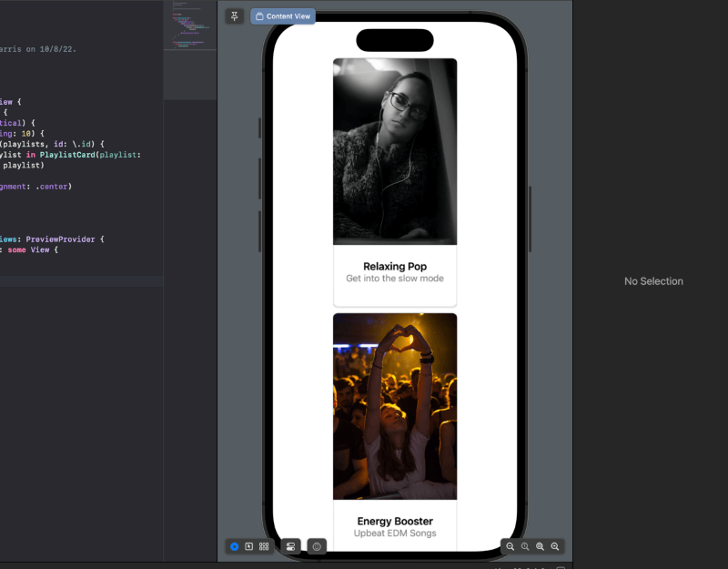This screenshot has width=728, height=569.
Task: Open the preview variants options grid
Action: pyautogui.click(x=263, y=546)
